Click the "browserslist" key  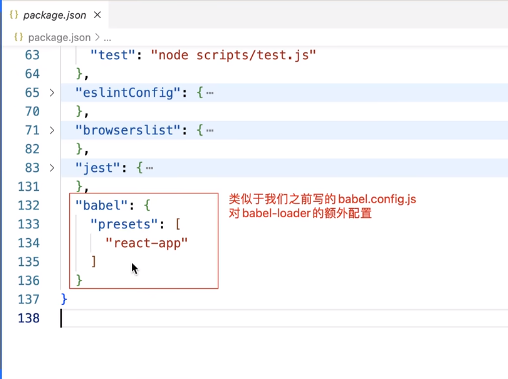point(128,130)
